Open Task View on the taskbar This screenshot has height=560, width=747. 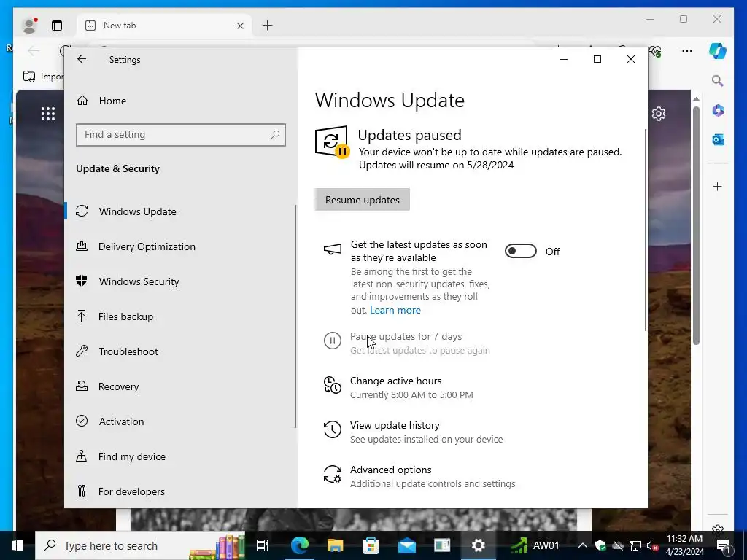tap(263, 545)
